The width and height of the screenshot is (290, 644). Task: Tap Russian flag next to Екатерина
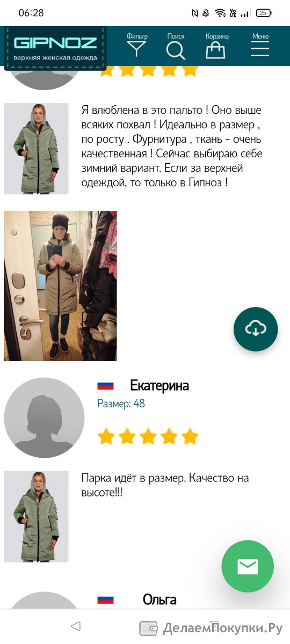(x=105, y=385)
